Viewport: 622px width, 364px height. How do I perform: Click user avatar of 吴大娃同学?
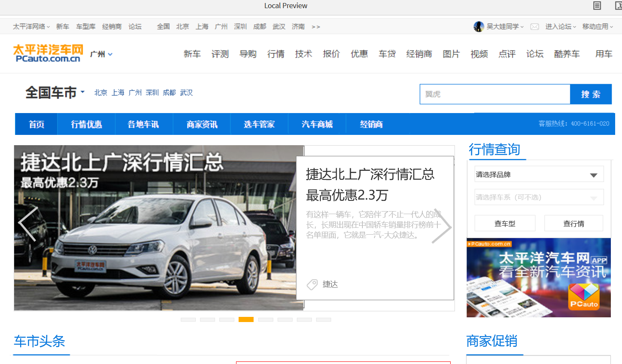click(x=479, y=27)
